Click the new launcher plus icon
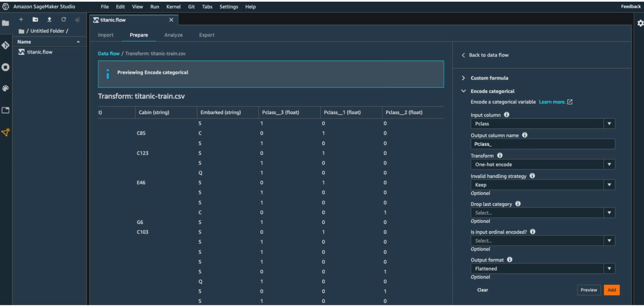This screenshot has width=644, height=307. pyautogui.click(x=21, y=19)
